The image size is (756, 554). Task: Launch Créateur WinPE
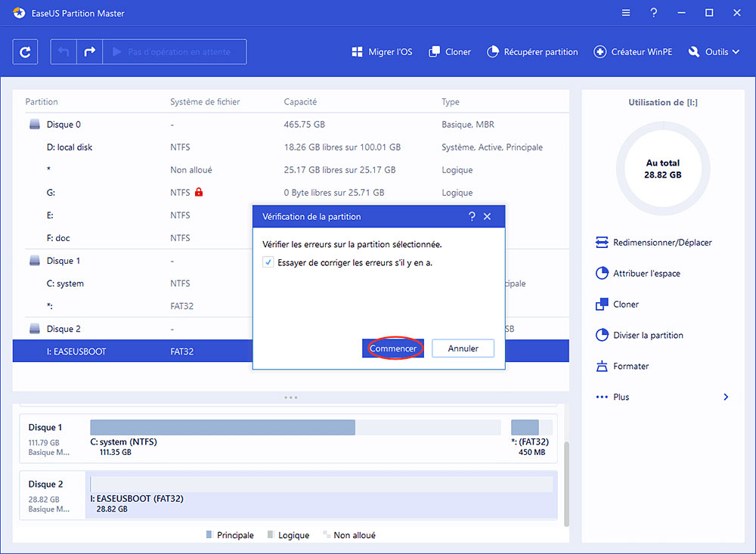tap(633, 51)
